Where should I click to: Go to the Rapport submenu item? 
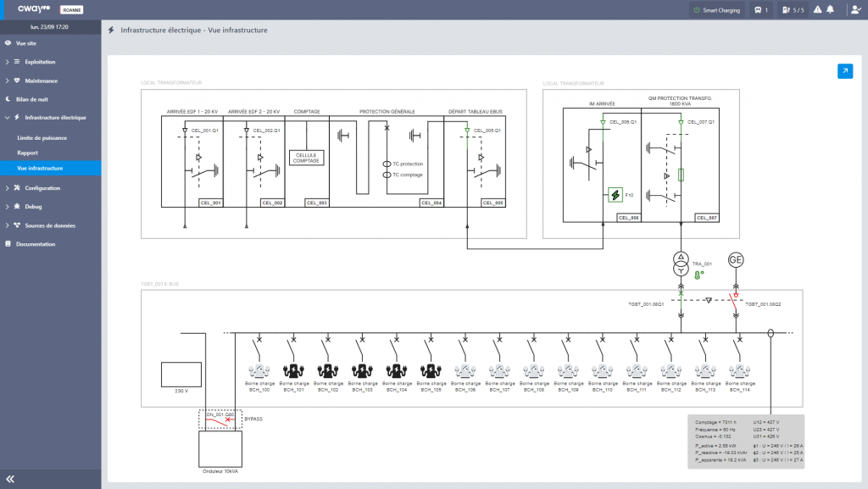click(28, 153)
